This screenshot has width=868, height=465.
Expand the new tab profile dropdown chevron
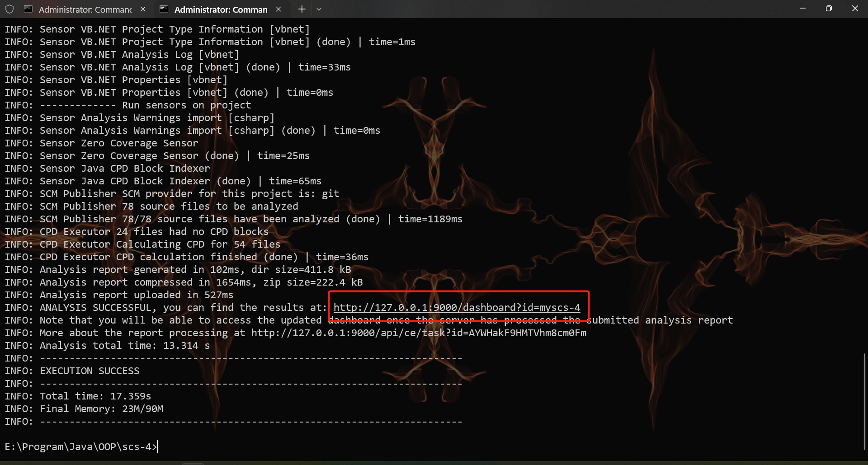[319, 9]
